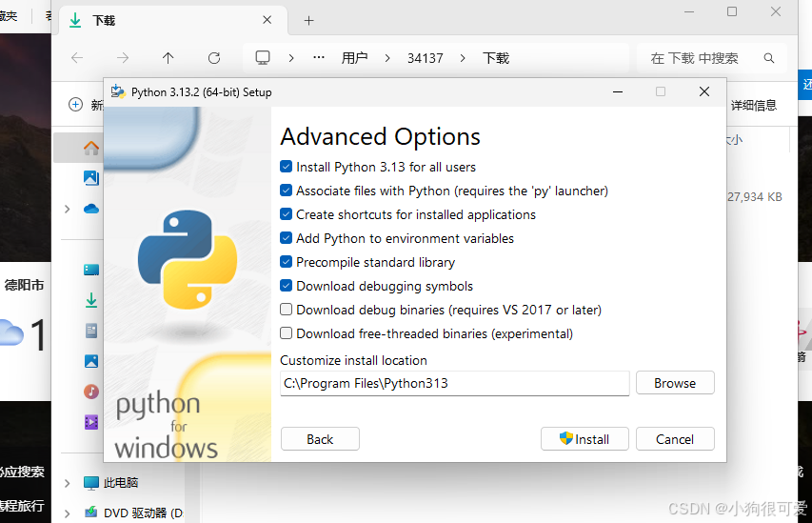
Task: Select 34137 in the address breadcrumb
Action: coord(426,58)
